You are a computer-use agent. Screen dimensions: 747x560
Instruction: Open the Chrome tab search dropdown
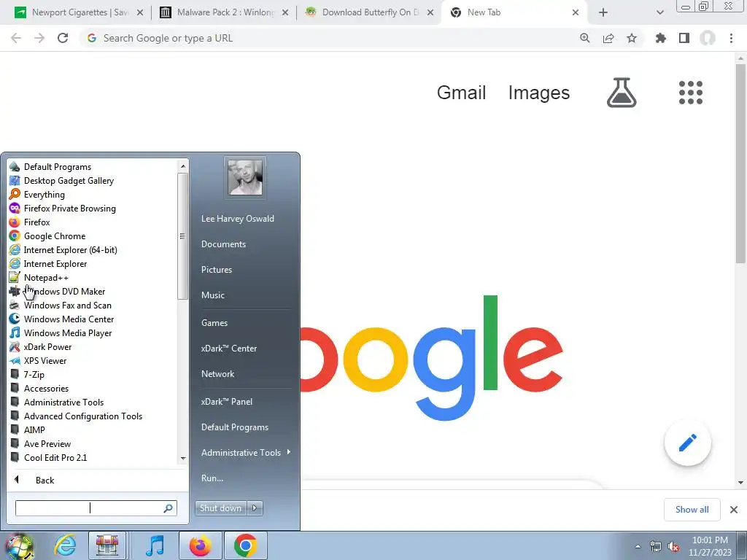click(659, 12)
